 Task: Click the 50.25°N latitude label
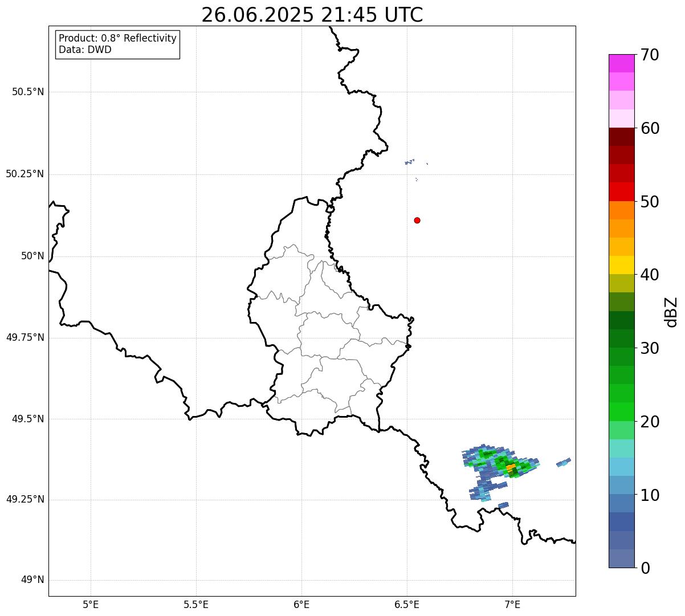(25, 174)
